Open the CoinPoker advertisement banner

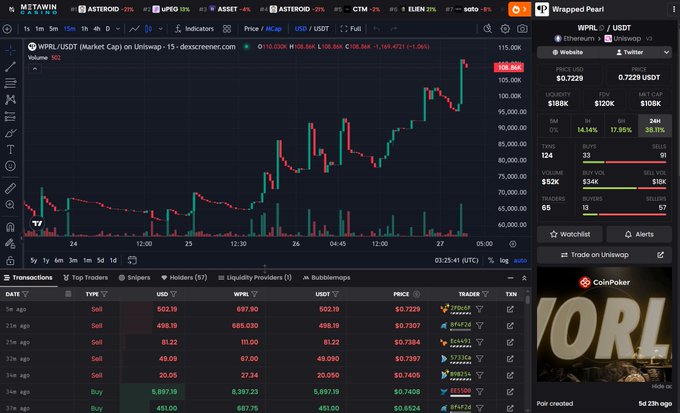tap(605, 324)
